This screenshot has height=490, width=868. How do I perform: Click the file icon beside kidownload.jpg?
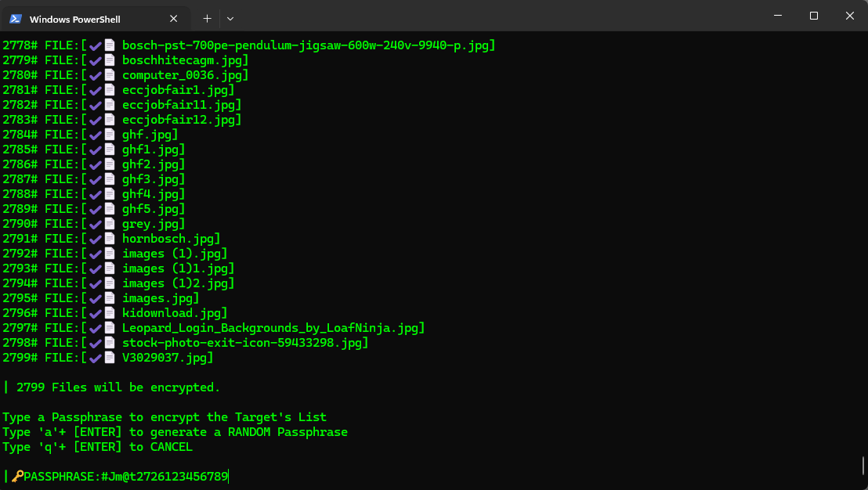pyautogui.click(x=110, y=313)
